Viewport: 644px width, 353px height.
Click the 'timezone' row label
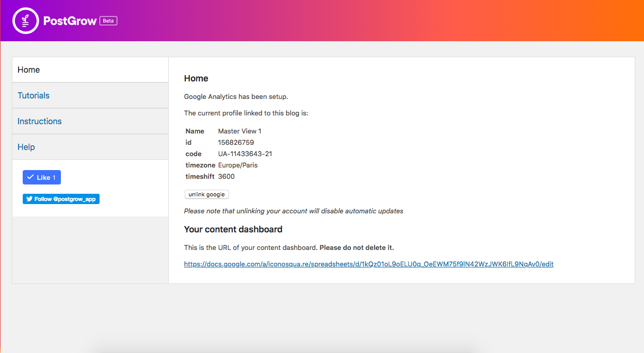pyautogui.click(x=201, y=165)
